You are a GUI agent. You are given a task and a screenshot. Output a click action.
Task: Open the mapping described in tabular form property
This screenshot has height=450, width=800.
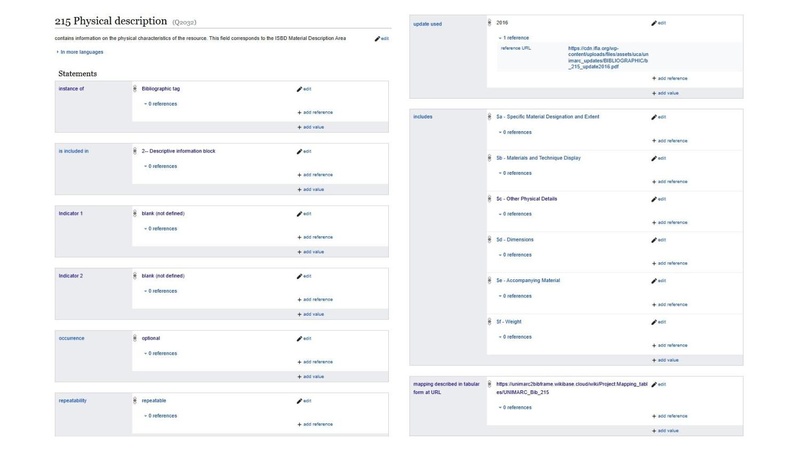[x=446, y=388]
